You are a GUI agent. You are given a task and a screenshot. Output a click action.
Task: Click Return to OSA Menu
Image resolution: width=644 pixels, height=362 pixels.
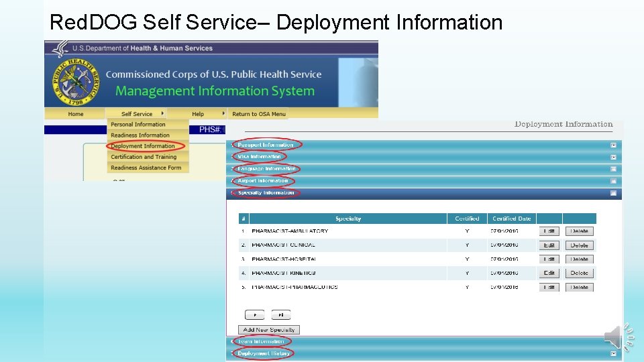pos(259,114)
